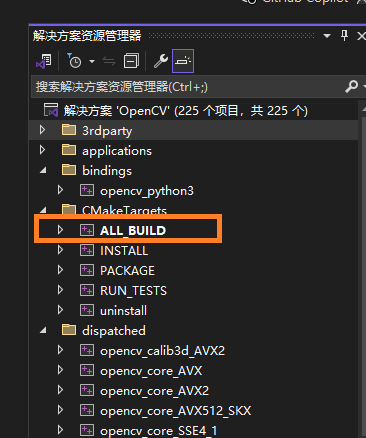Click the switch views toolbar icon
The image size is (366, 438).
[44, 61]
